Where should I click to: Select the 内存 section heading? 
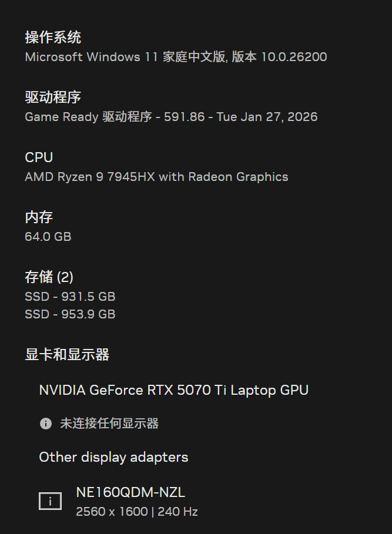coord(39,217)
